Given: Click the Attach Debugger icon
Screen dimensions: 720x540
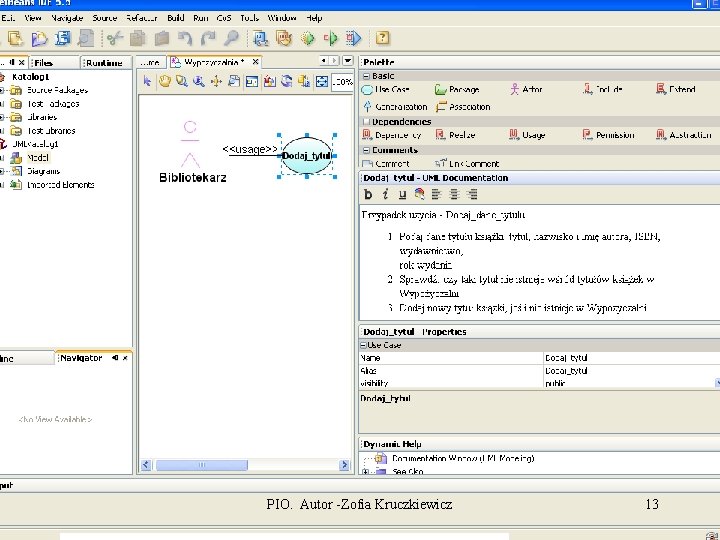Looking at the screenshot, I should [354, 38].
